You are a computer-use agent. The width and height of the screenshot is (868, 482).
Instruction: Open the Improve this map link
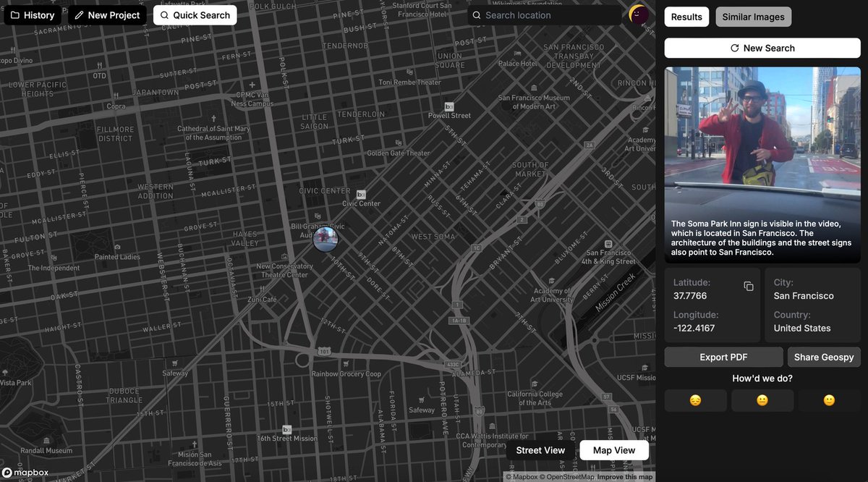(625, 476)
